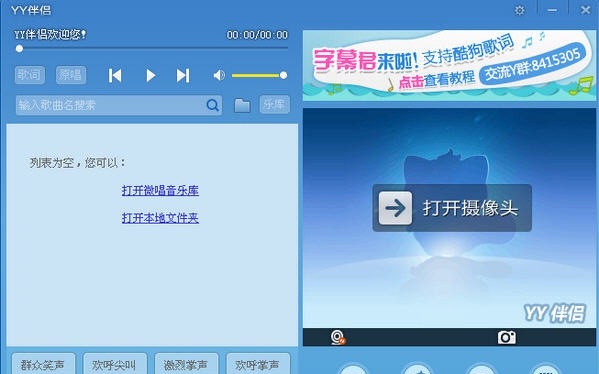Toggle the 歌词 lyrics button
Screen dimensions: 599x374
pyautogui.click(x=30, y=75)
